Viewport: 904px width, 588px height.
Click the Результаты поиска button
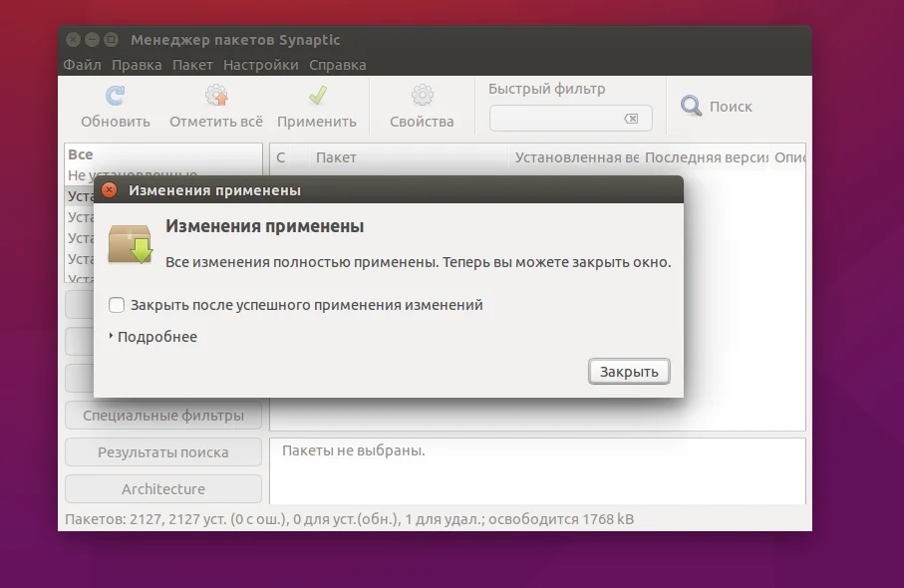click(163, 452)
